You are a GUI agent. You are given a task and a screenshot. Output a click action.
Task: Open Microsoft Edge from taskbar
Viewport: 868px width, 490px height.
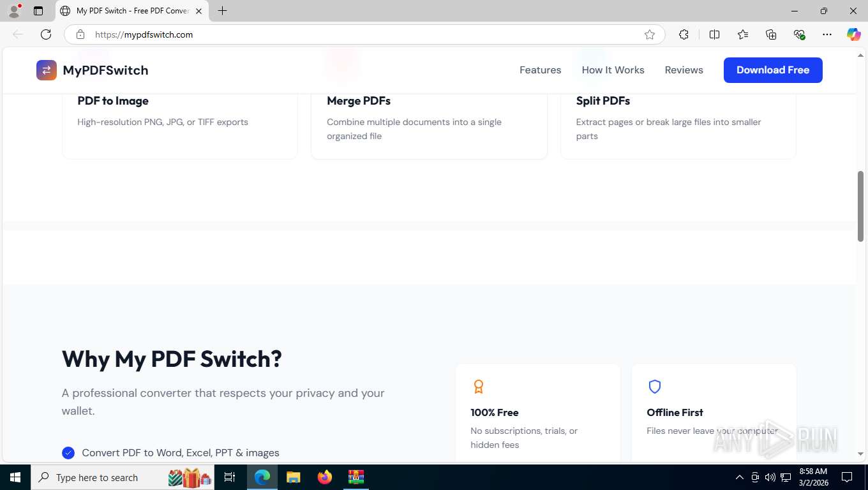[262, 477]
